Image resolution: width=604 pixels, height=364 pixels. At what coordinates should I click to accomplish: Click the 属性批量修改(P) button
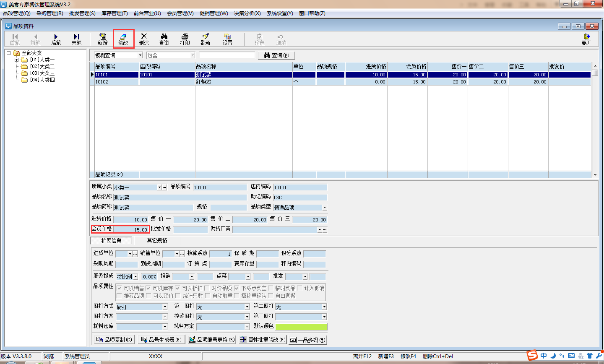263,340
